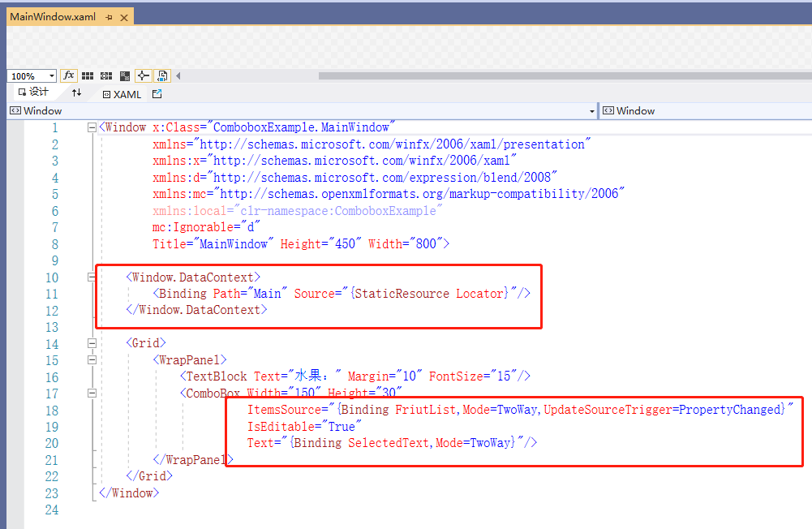Click the xmlns:local clr-namespace line
812x529 pixels.
tap(297, 211)
